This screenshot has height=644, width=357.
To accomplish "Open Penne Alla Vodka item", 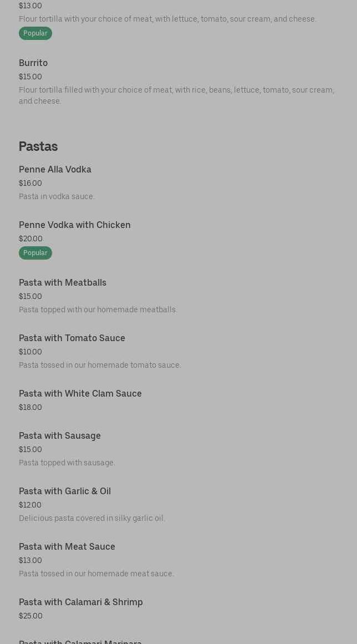I will pyautogui.click(x=55, y=170).
